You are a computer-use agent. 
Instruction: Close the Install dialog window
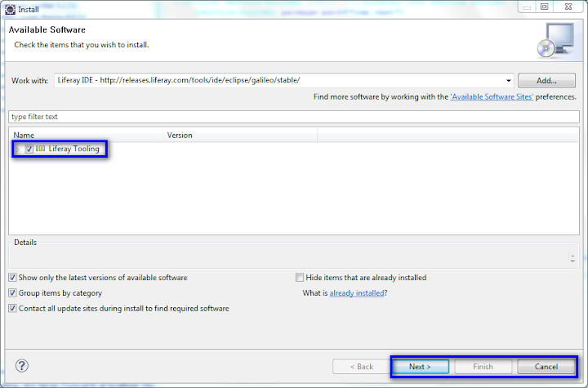pos(568,7)
